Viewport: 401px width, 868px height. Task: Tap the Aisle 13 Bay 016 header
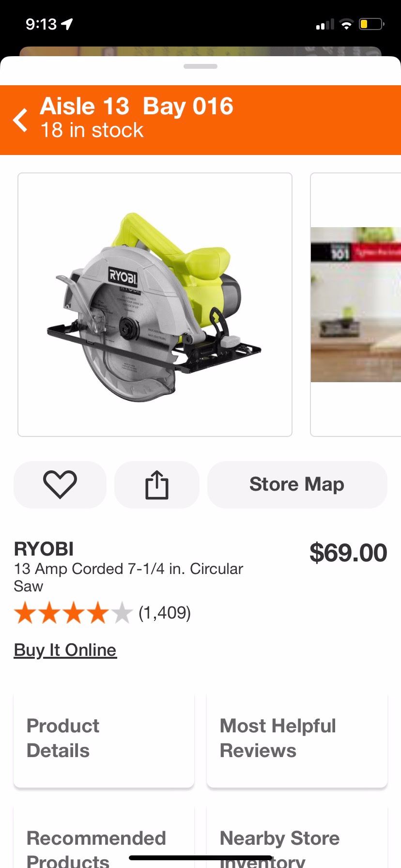point(137,106)
